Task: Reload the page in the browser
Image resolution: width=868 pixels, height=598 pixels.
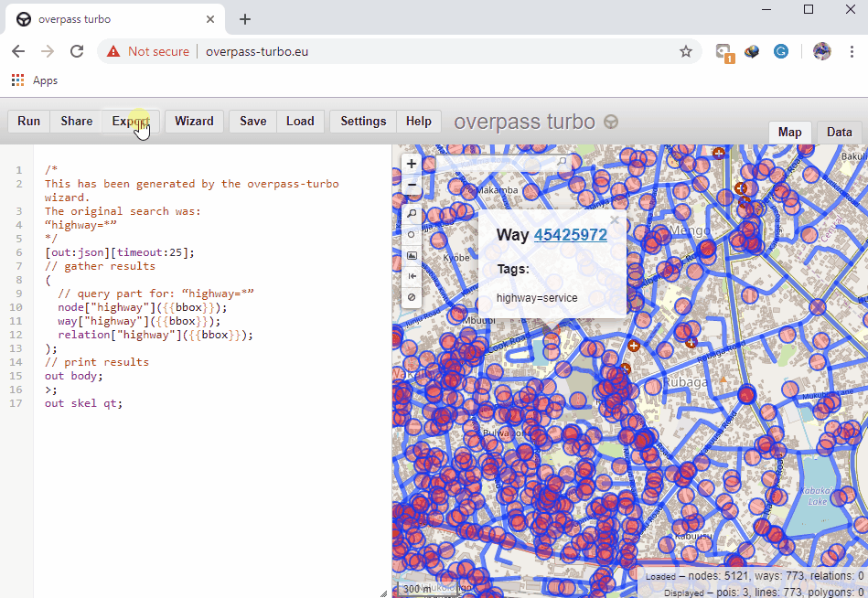Action: tap(77, 52)
